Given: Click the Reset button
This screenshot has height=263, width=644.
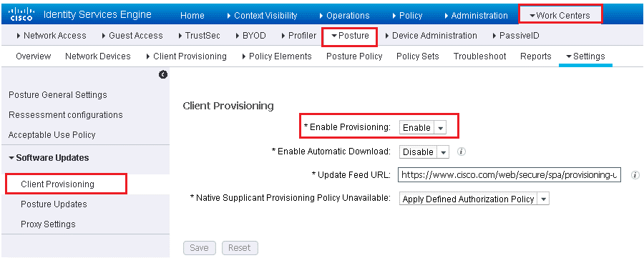Looking at the screenshot, I should (240, 248).
